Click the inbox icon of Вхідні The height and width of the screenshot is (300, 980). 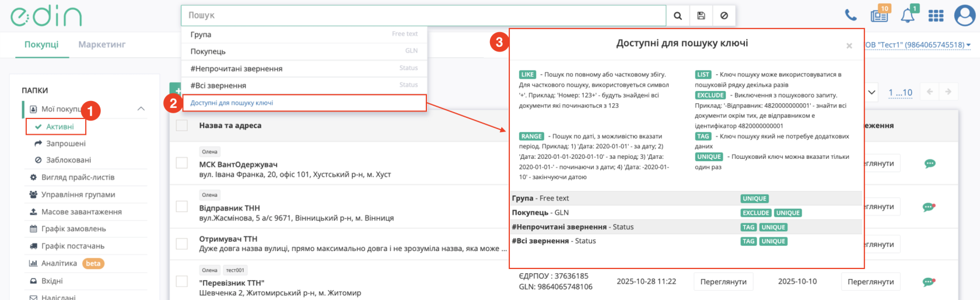(x=33, y=281)
